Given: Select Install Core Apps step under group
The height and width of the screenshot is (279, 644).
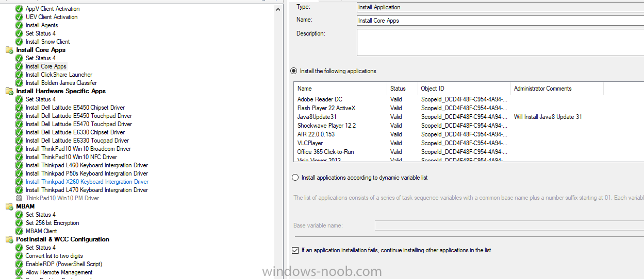Looking at the screenshot, I should 46,66.
